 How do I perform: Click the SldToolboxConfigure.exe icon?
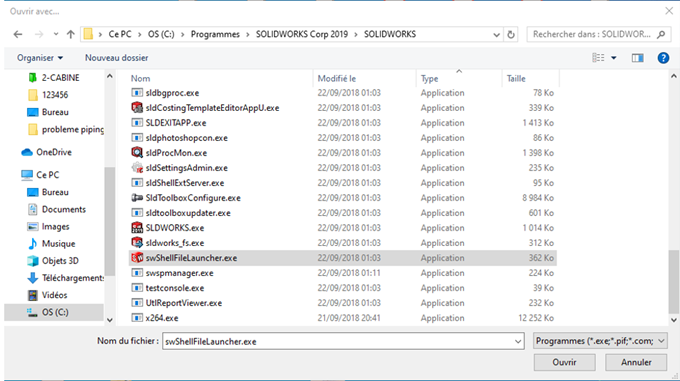coord(137,198)
